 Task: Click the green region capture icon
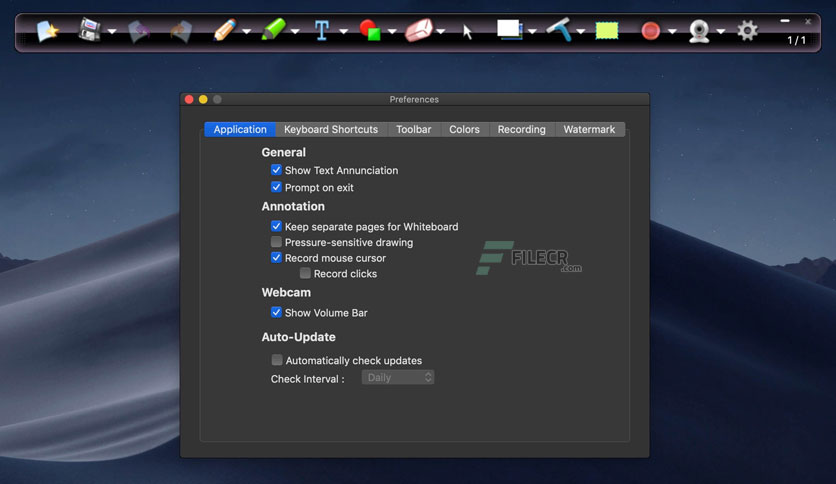607,30
